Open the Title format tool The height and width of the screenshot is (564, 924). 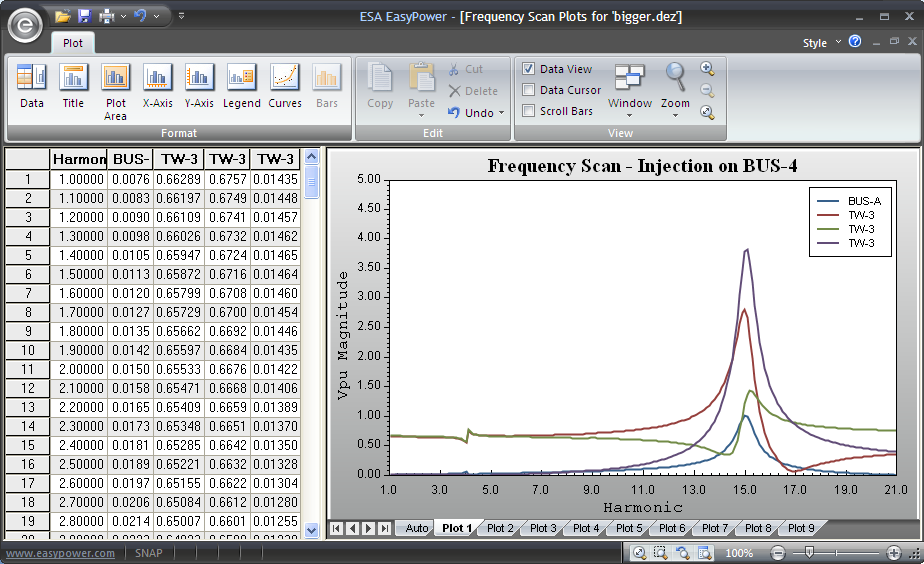pyautogui.click(x=73, y=87)
